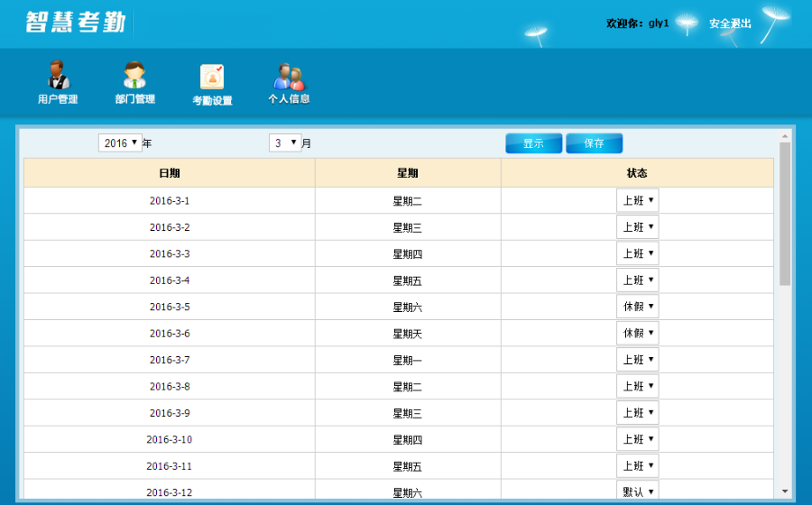The height and width of the screenshot is (505, 812).
Task: Open the 部门管理 department management icon
Action: click(134, 82)
